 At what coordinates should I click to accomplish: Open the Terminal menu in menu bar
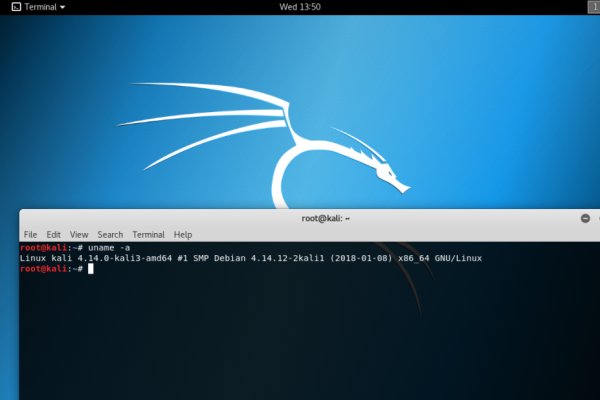[148, 234]
